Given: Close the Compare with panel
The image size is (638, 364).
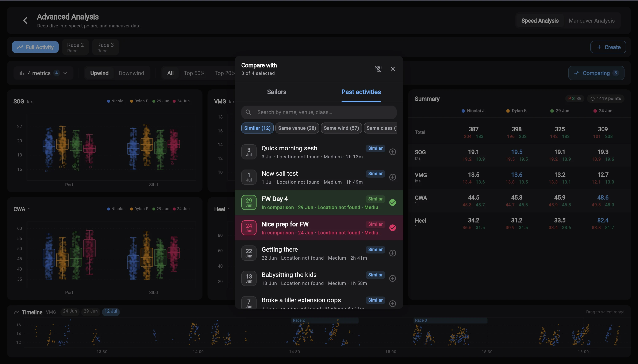Looking at the screenshot, I should pyautogui.click(x=393, y=69).
